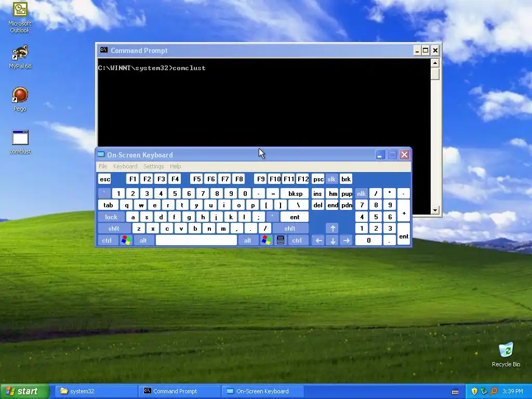Viewport: 532px width, 399px height.
Task: Click the 3:39 PM taskbar clock
Action: [x=513, y=391]
